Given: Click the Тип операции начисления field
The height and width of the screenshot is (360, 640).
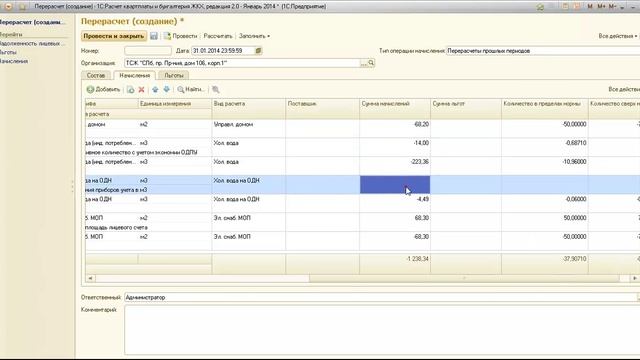Looking at the screenshot, I should click(543, 51).
